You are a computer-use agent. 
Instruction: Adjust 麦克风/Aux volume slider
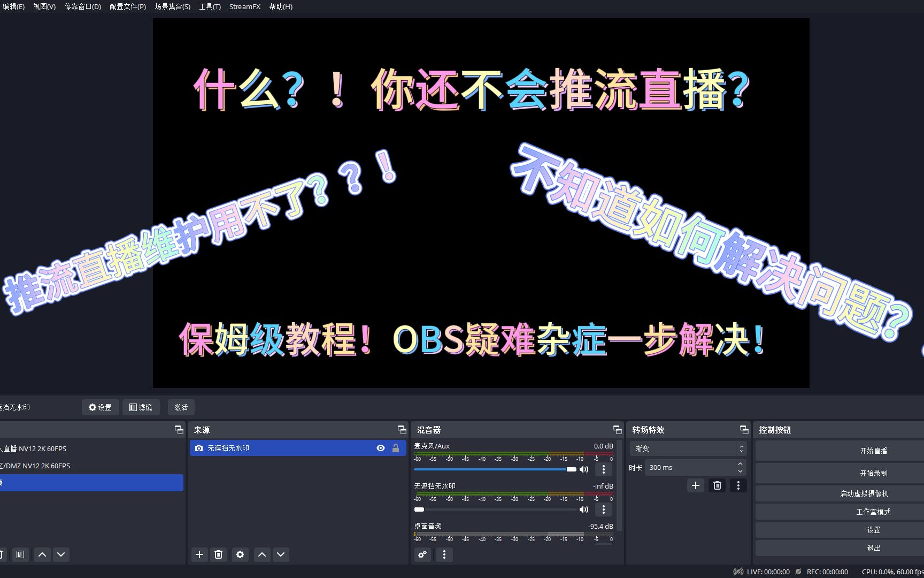pos(495,469)
